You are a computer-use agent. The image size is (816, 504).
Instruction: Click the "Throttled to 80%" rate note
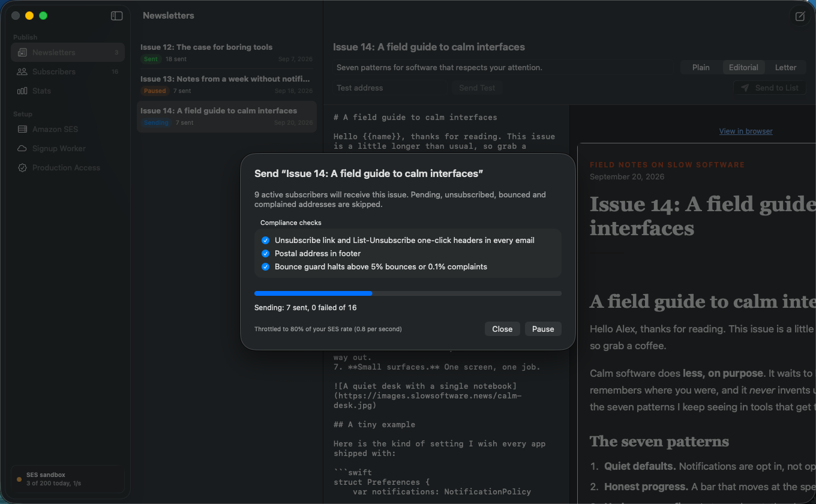point(328,329)
